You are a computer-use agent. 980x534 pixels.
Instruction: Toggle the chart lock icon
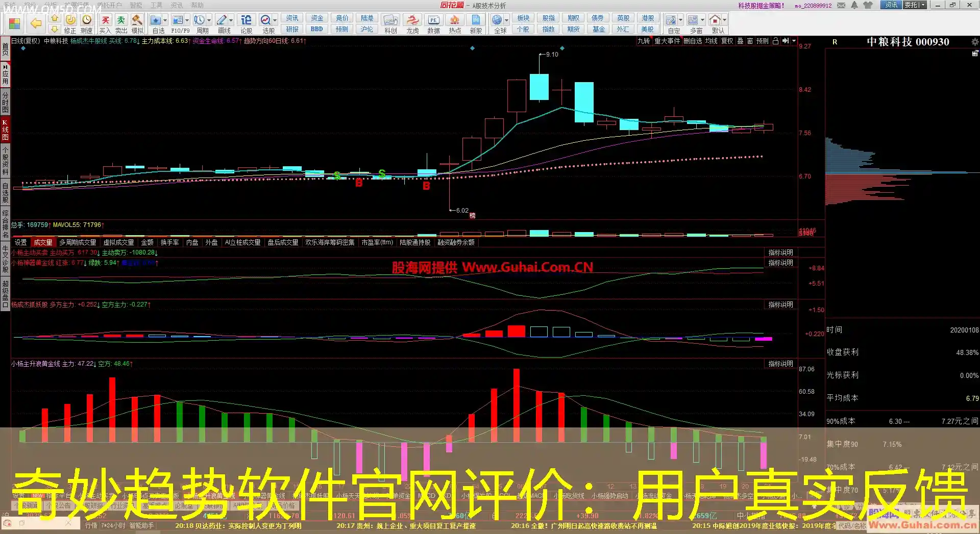click(775, 41)
